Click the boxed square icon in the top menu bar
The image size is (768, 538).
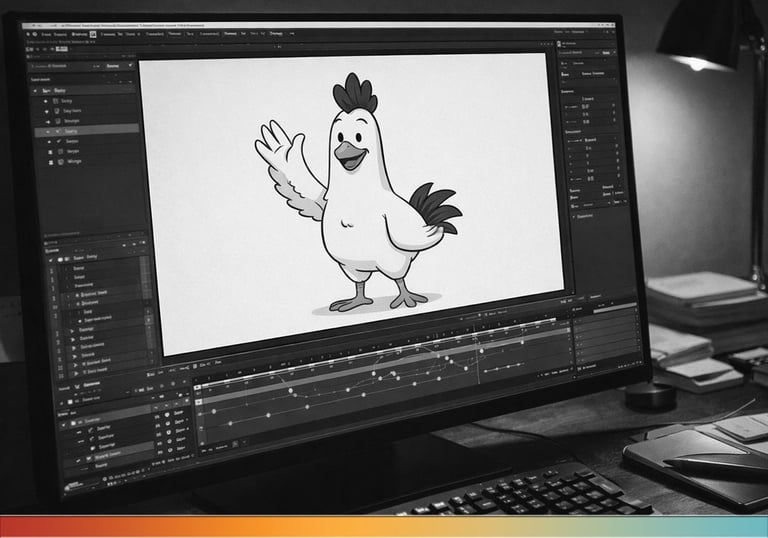pyautogui.click(x=93, y=34)
